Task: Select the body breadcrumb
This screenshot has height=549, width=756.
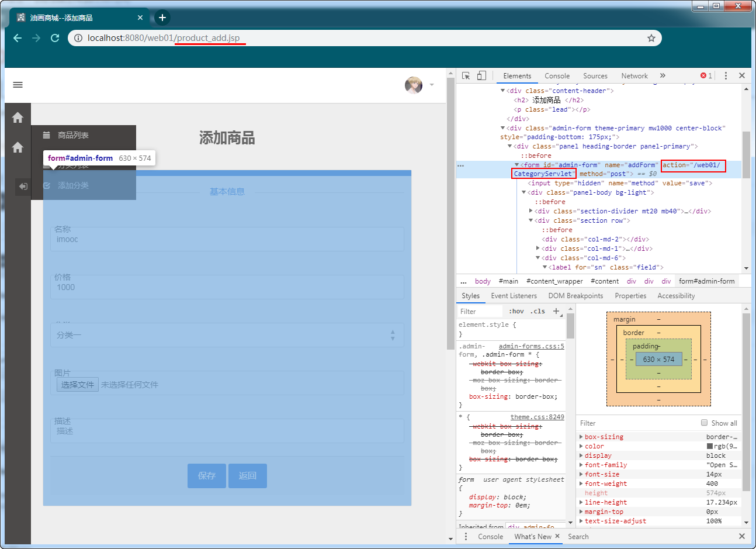Action: pos(483,281)
